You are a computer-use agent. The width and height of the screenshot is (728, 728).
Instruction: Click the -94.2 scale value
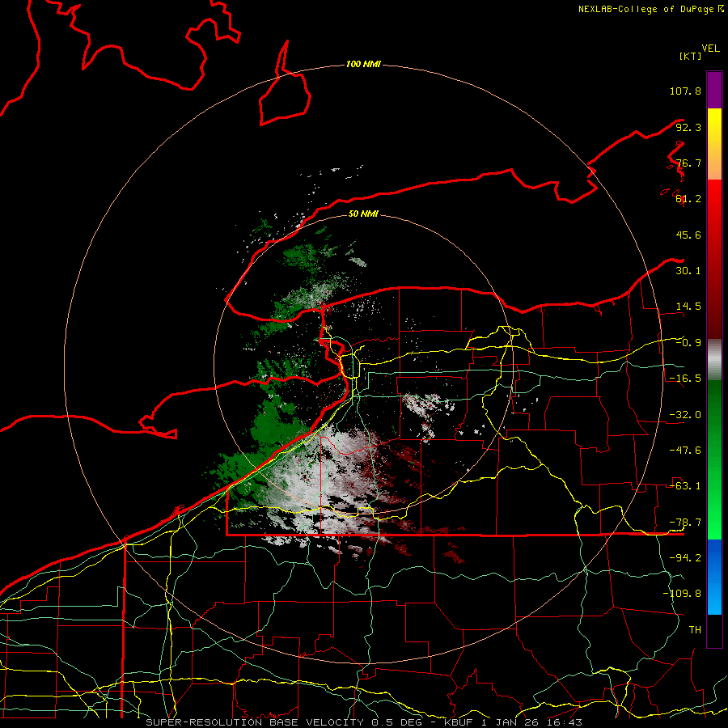[x=685, y=558]
